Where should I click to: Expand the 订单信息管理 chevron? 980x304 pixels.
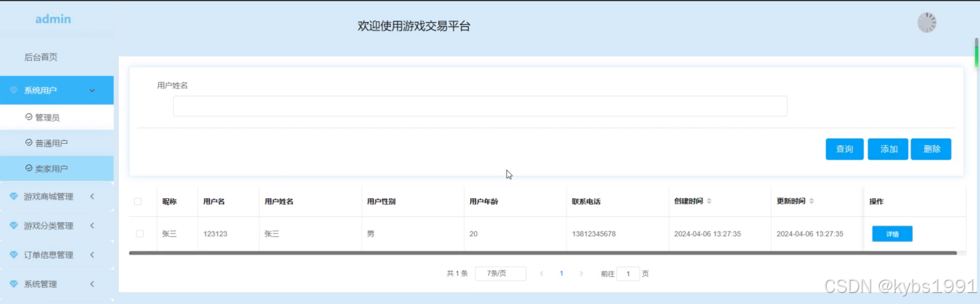pos(92,254)
